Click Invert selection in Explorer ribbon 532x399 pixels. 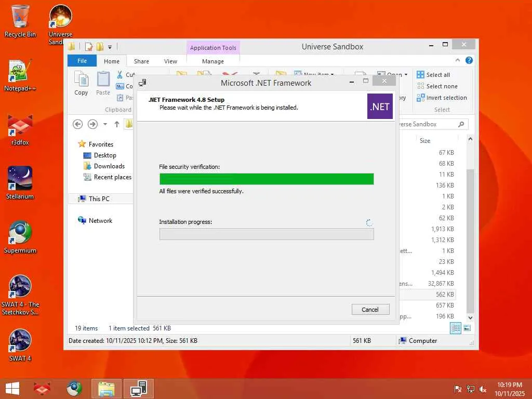coord(442,98)
